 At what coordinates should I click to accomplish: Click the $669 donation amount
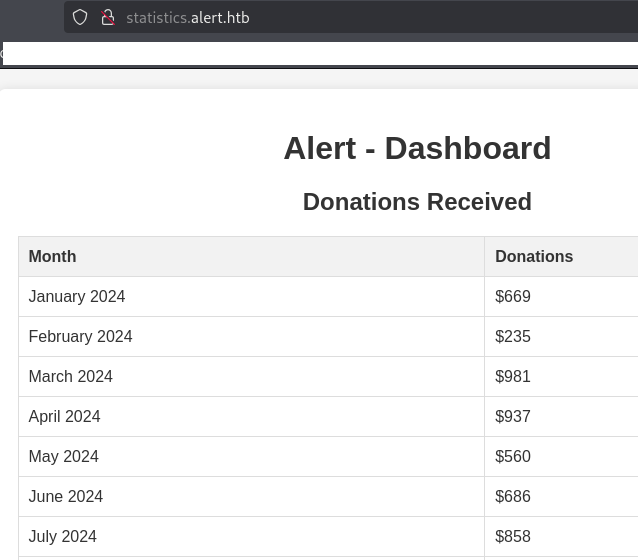tap(513, 296)
